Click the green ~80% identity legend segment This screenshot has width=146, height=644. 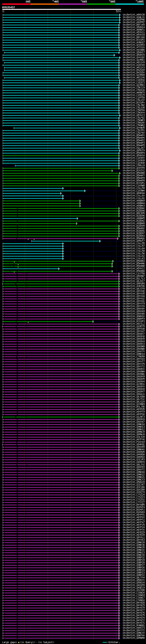point(101,4)
